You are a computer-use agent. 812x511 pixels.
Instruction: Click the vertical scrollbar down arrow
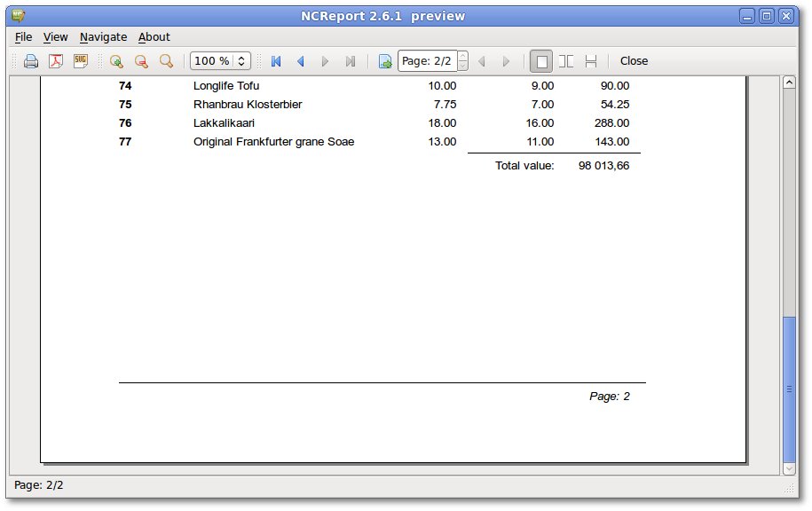pos(789,468)
